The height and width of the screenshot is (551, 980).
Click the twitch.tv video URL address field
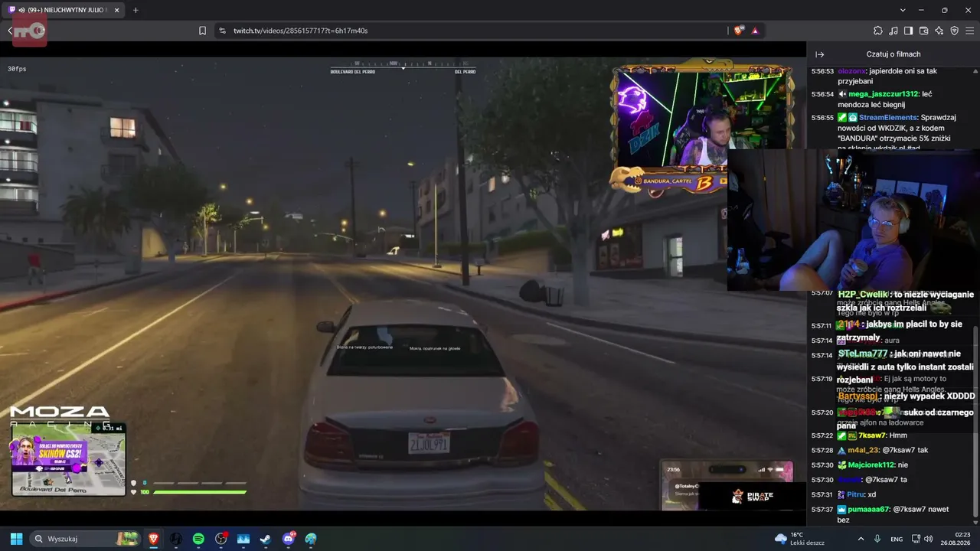300,31
